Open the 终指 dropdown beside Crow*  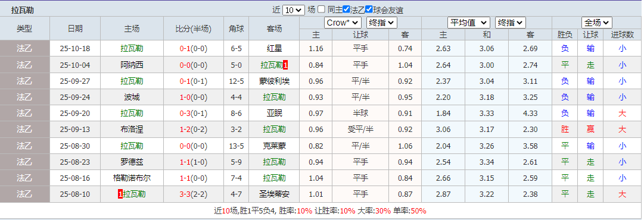tap(381, 23)
